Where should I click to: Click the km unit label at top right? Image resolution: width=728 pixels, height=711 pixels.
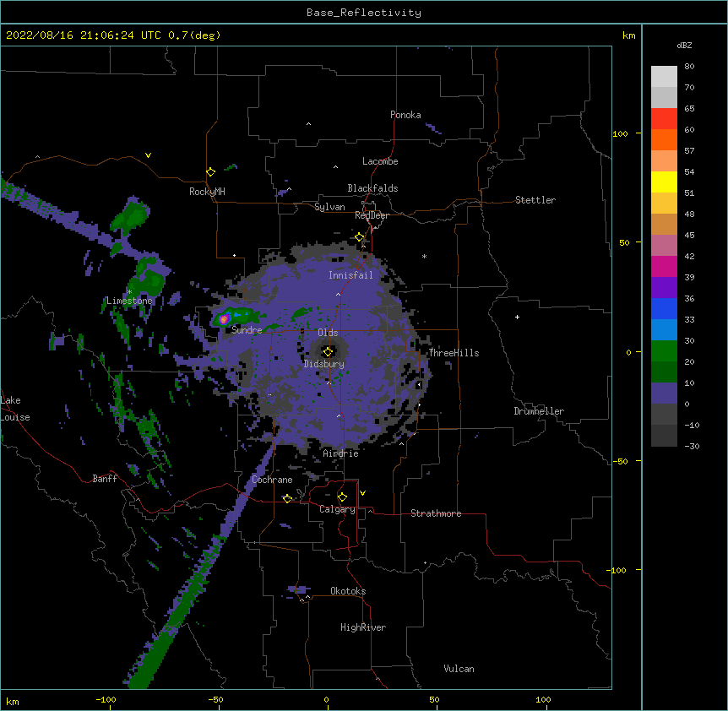[628, 35]
